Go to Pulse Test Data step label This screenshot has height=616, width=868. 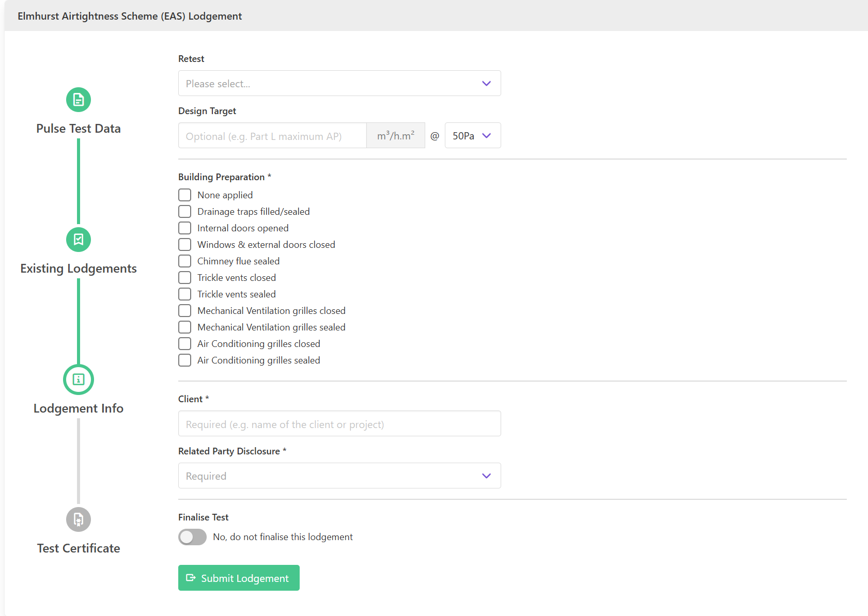[79, 129]
